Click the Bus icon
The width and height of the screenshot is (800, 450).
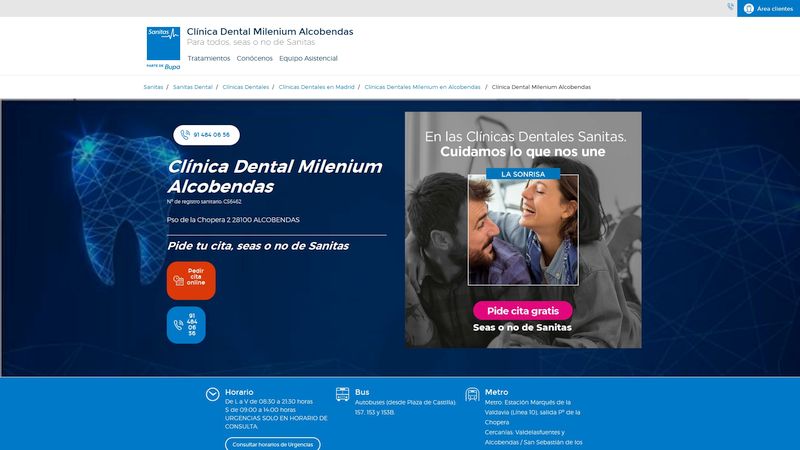pyautogui.click(x=342, y=394)
